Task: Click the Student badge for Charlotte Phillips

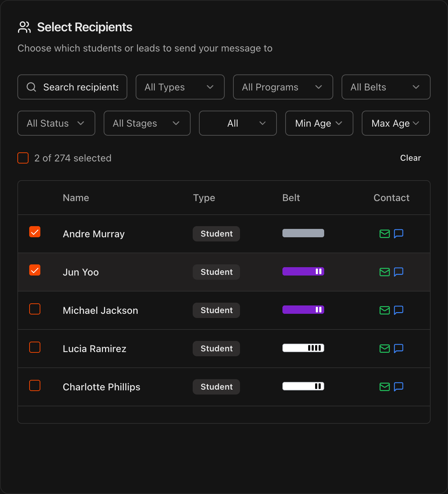Action: coord(216,387)
